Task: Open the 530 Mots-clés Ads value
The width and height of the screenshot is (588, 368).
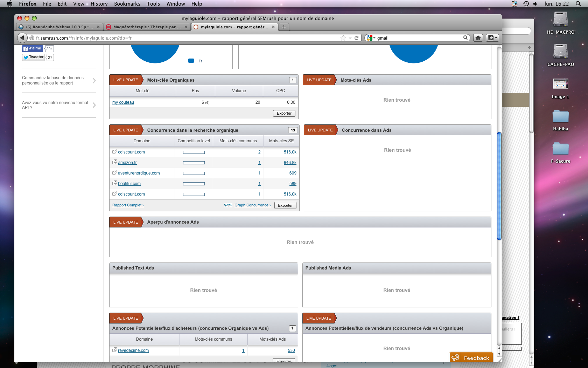Action: click(x=292, y=350)
